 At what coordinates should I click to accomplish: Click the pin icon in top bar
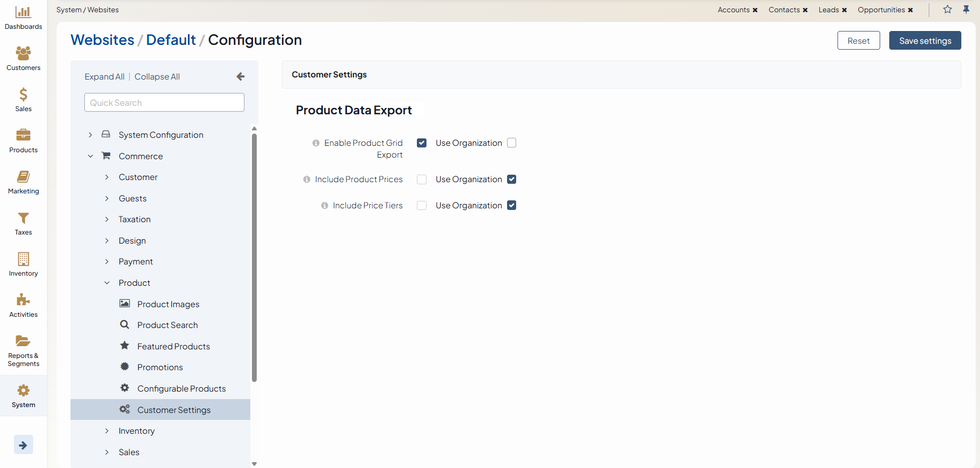pos(966,10)
